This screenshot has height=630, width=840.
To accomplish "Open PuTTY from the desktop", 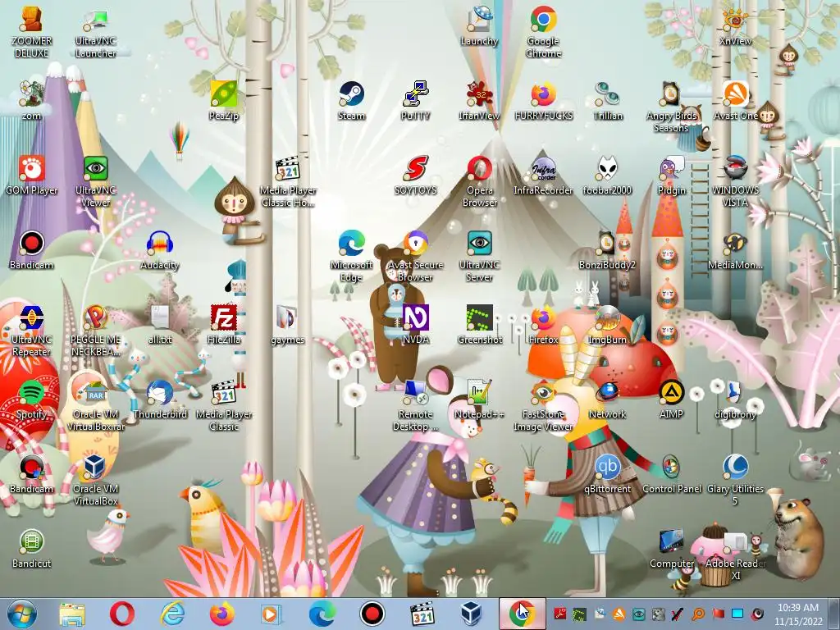I will click(416, 101).
